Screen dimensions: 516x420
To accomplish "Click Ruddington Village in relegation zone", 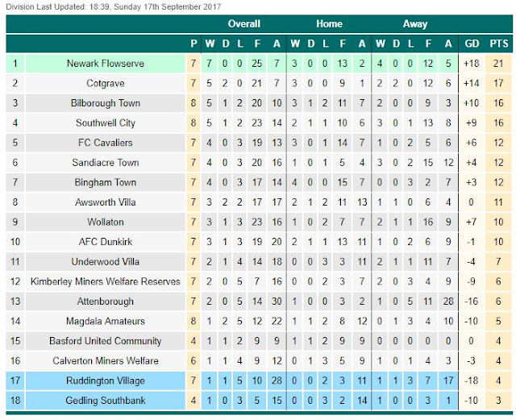I will [105, 380].
